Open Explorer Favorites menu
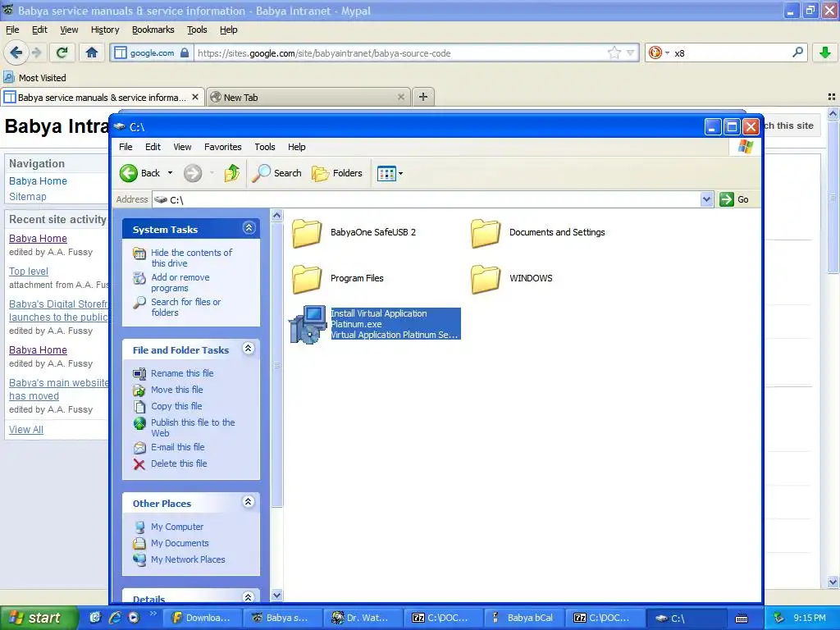The height and width of the screenshot is (630, 840). click(223, 147)
